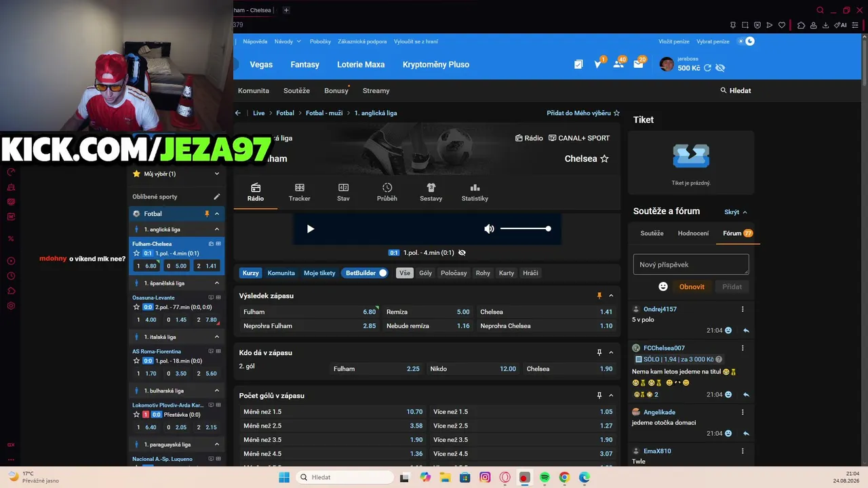Mute the radio speaker icon

(x=489, y=229)
